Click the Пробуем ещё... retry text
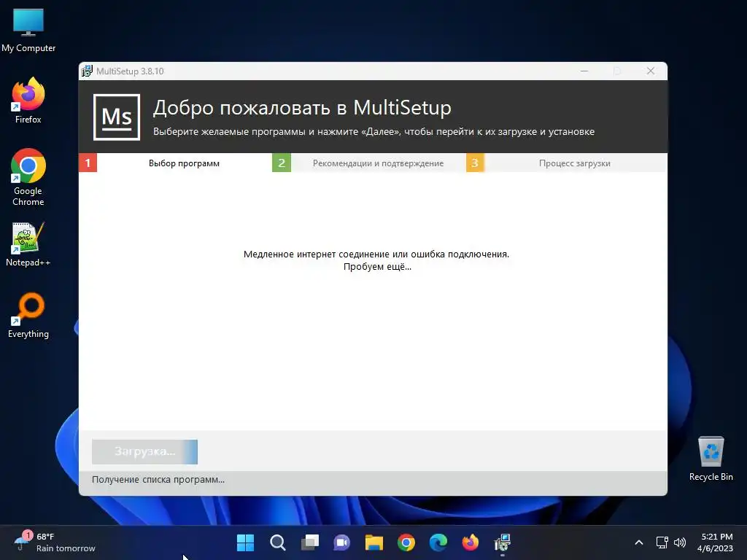The width and height of the screenshot is (747, 560). [377, 267]
